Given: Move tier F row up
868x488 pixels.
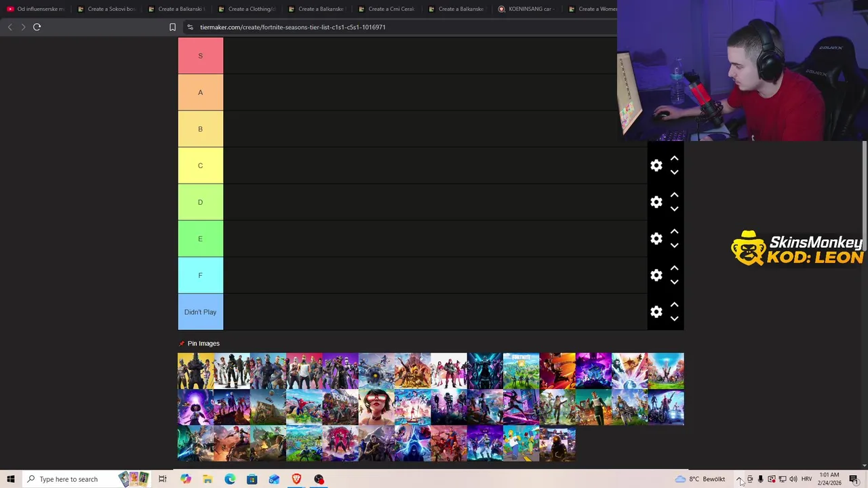Looking at the screenshot, I should click(x=674, y=268).
